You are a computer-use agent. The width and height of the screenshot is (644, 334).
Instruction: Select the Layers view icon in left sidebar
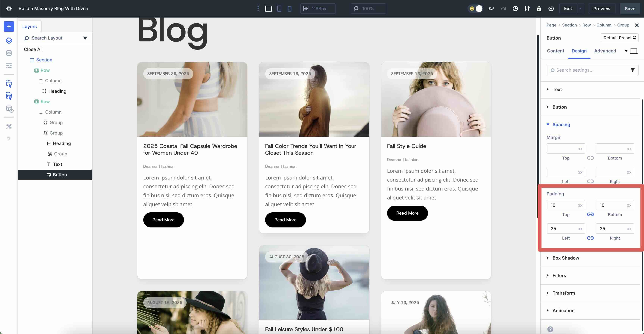pyautogui.click(x=9, y=40)
